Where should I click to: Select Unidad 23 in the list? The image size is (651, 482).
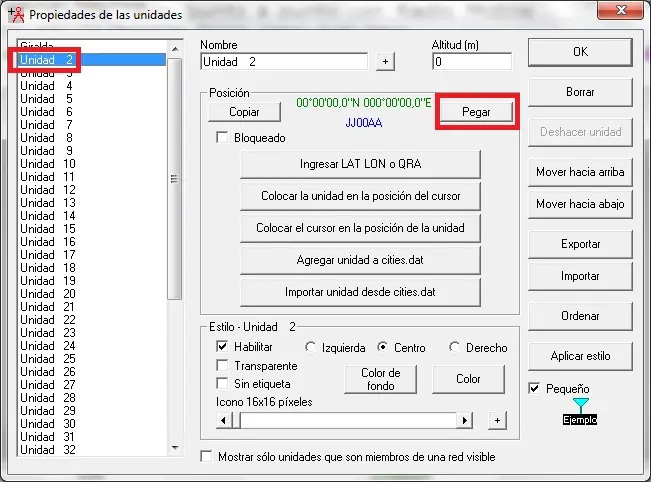coord(92,333)
